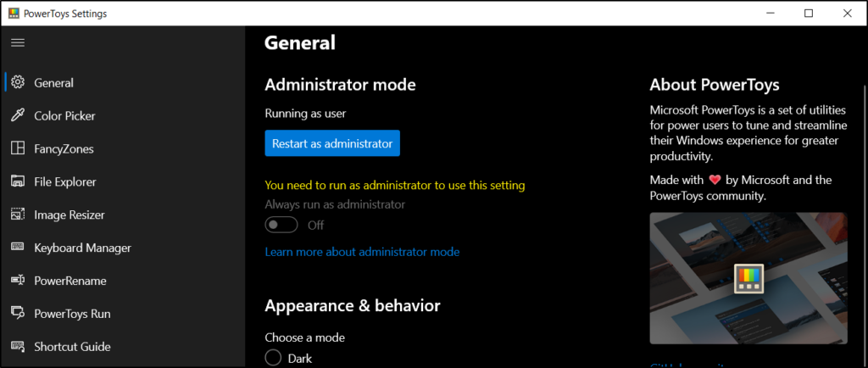Click the Image Resizer icon
868x368 pixels.
click(17, 215)
